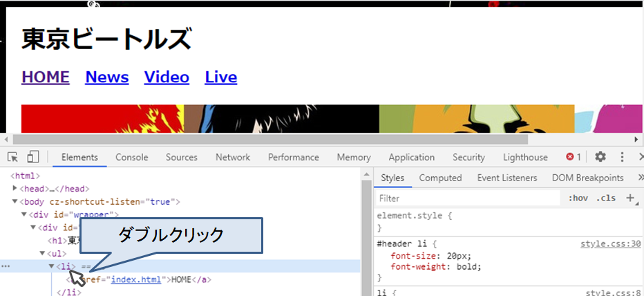Screen dimensions: 644x296
Task: Open the Network tab
Action: pos(233,157)
